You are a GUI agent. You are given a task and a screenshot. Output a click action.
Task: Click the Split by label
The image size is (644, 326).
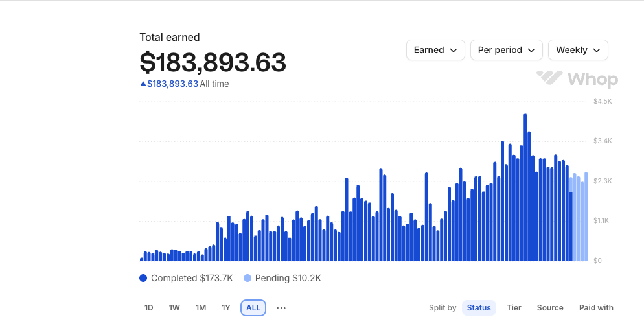click(x=443, y=307)
